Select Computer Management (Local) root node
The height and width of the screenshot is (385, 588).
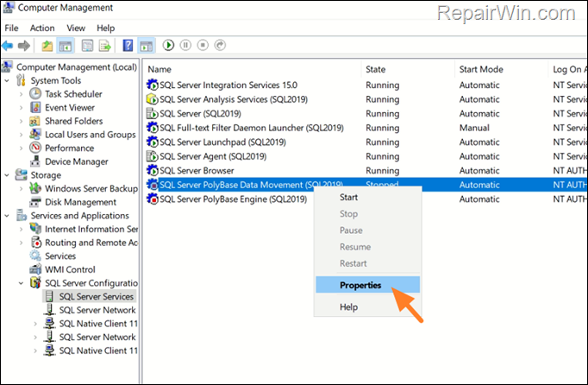77,66
